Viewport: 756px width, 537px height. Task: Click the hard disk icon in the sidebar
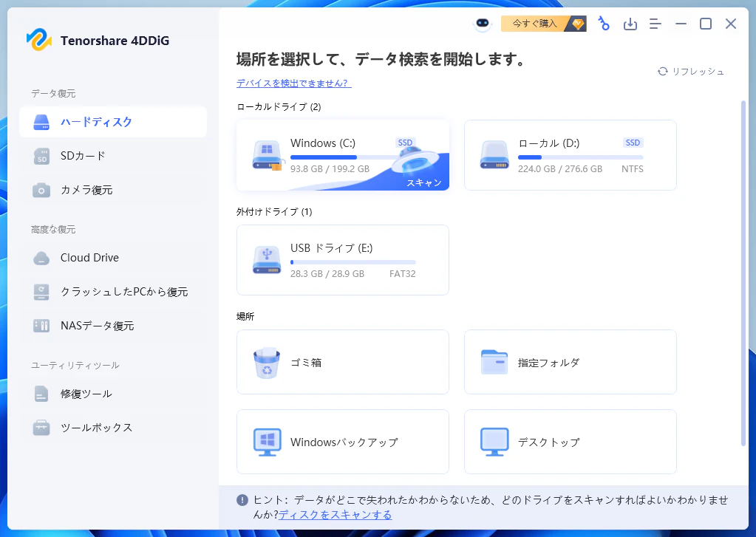41,122
